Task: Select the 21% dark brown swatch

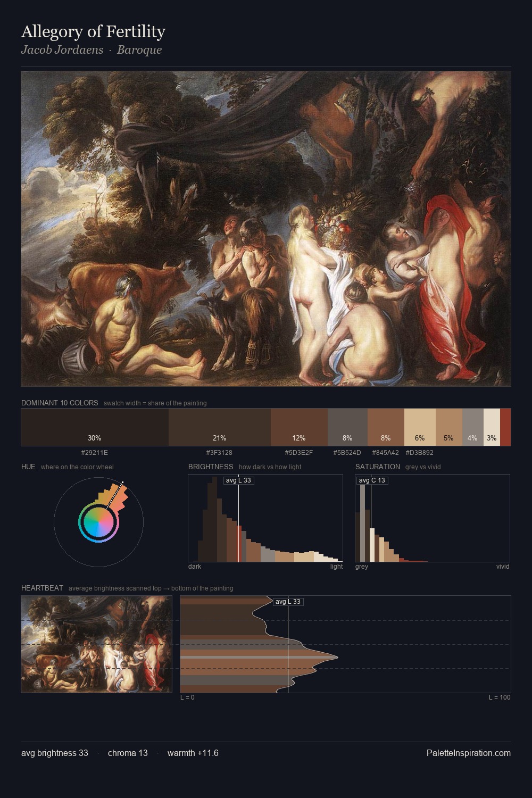Action: tap(220, 427)
